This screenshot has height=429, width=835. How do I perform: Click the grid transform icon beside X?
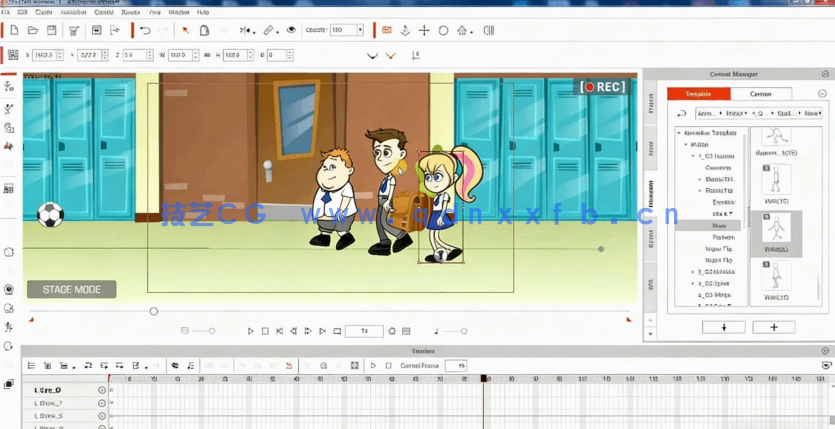tap(13, 55)
